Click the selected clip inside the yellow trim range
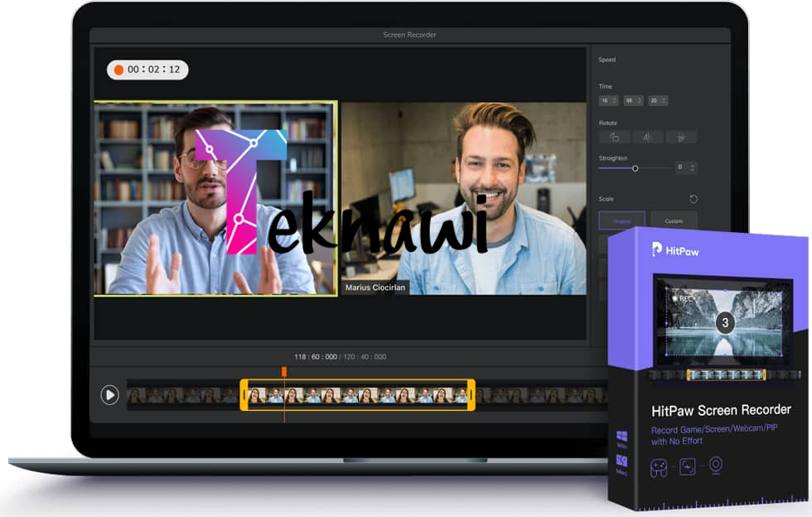This screenshot has height=517, width=812. [358, 395]
